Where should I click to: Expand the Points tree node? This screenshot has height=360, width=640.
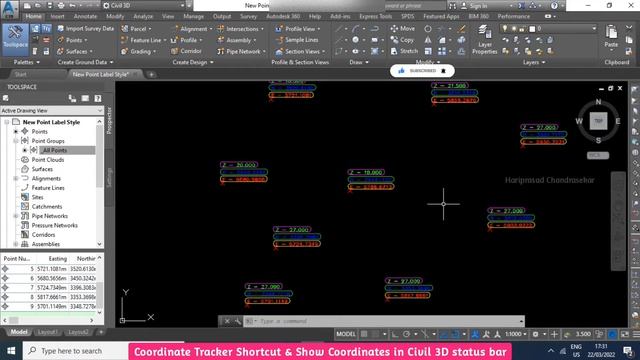click(16, 131)
